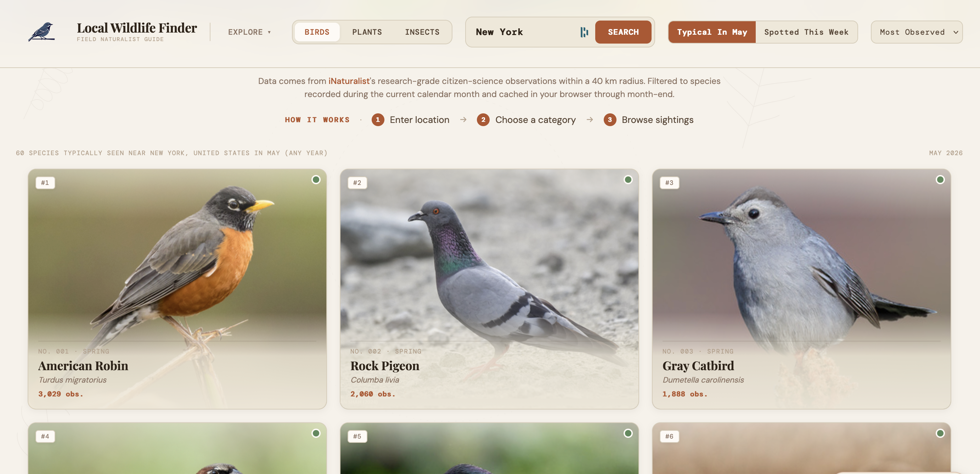Click the bird logo icon
This screenshot has height=474, width=980.
pyautogui.click(x=41, y=32)
